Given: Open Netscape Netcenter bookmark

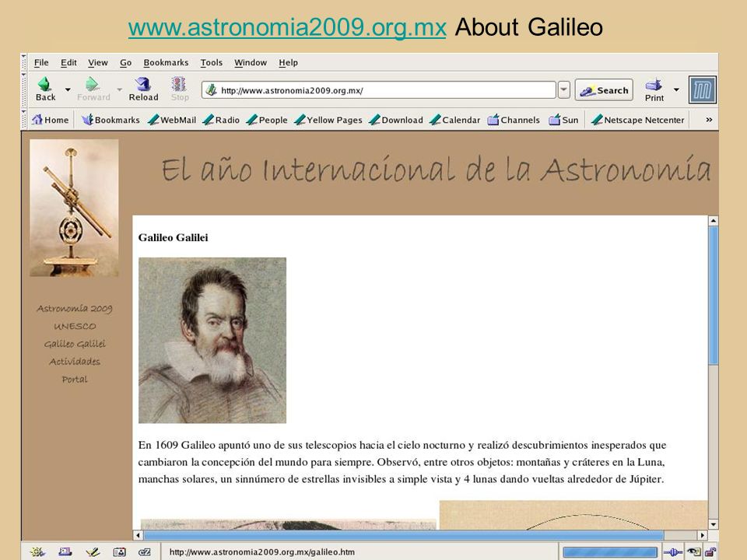Looking at the screenshot, I should pyautogui.click(x=637, y=120).
